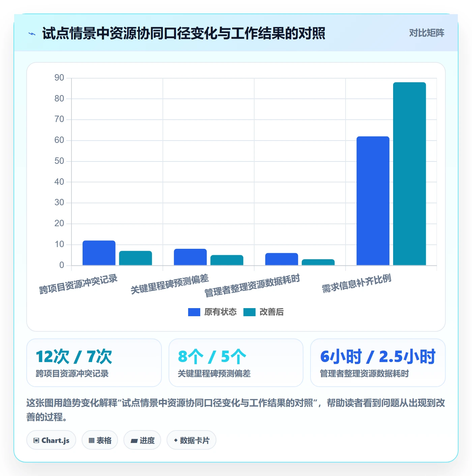Click the 关键里程碑预测偏差 caption in the second card
Image resolution: width=472 pixels, height=476 pixels.
[x=214, y=374]
